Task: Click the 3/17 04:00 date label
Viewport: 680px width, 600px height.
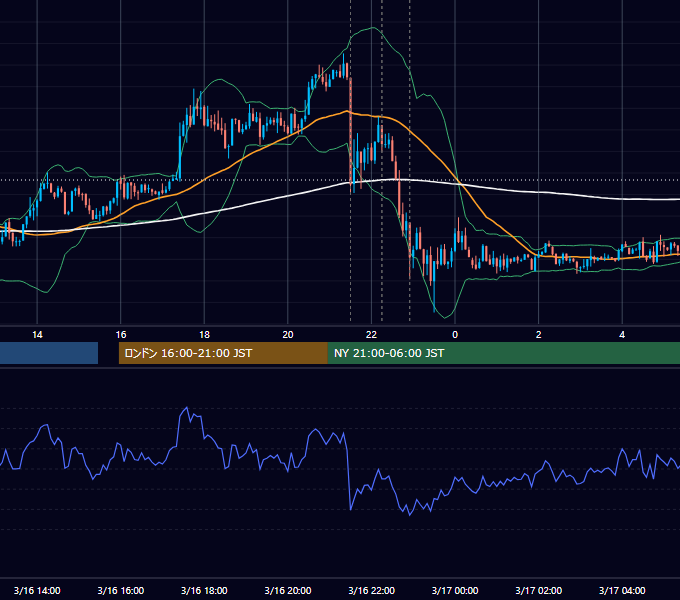Action: coord(622,590)
